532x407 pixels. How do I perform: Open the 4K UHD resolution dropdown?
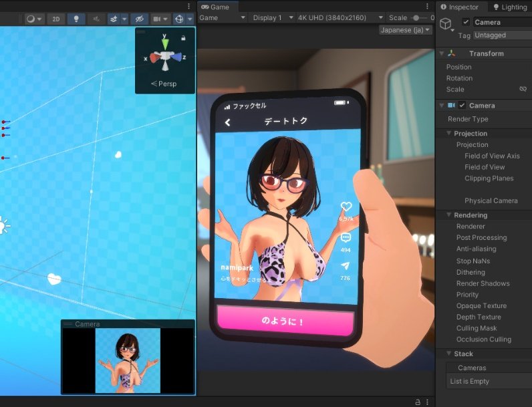(x=340, y=17)
